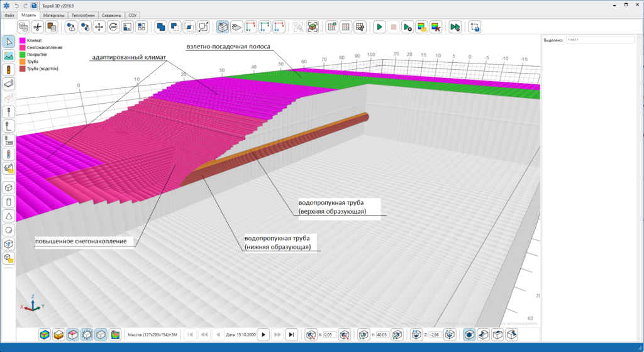Open the Файл menu
Viewport: 644px width, 352px height.
click(x=9, y=15)
